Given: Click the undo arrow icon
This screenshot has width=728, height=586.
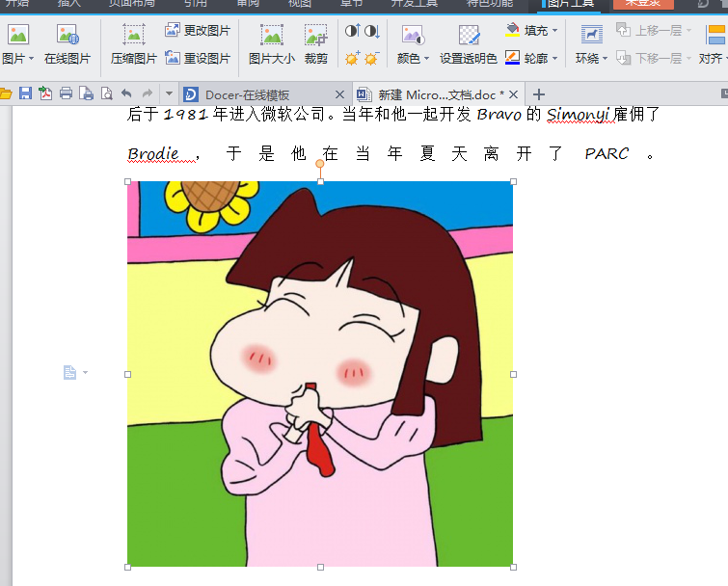Looking at the screenshot, I should [x=126, y=94].
